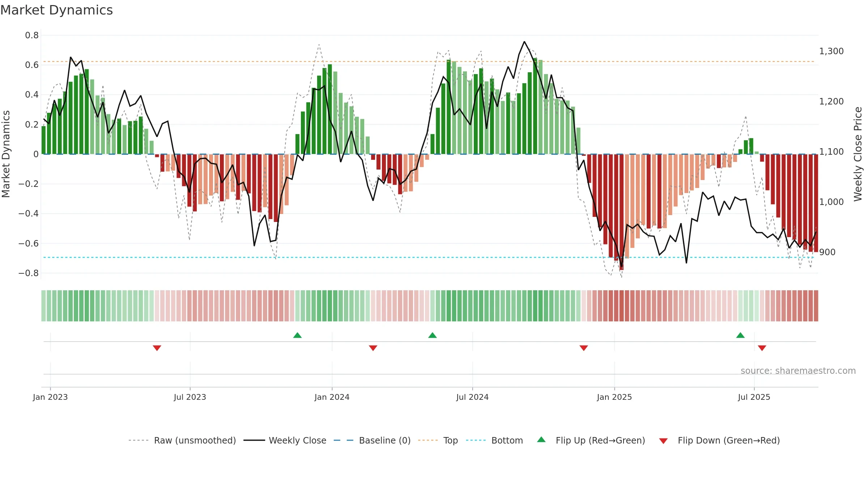Image resolution: width=868 pixels, height=488 pixels.
Task: Select the Flip Up marker before Jul 2024
Action: tap(433, 335)
